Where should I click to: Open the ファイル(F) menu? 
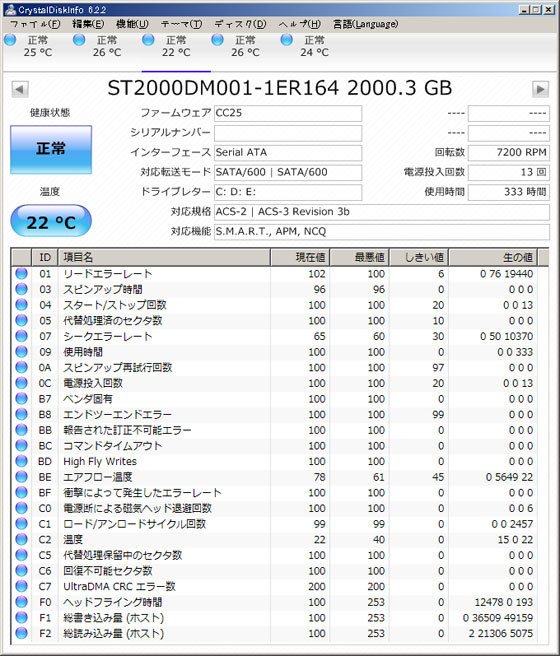(35, 24)
